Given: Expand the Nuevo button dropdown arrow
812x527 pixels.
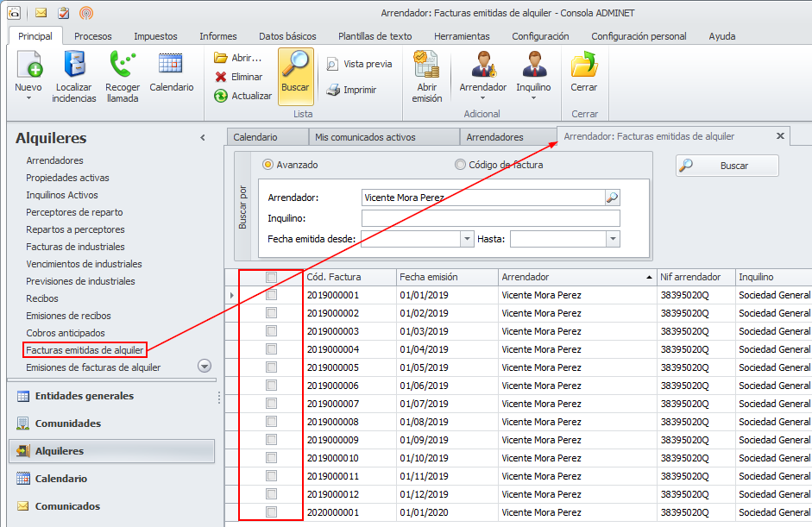Looking at the screenshot, I should pyautogui.click(x=28, y=98).
